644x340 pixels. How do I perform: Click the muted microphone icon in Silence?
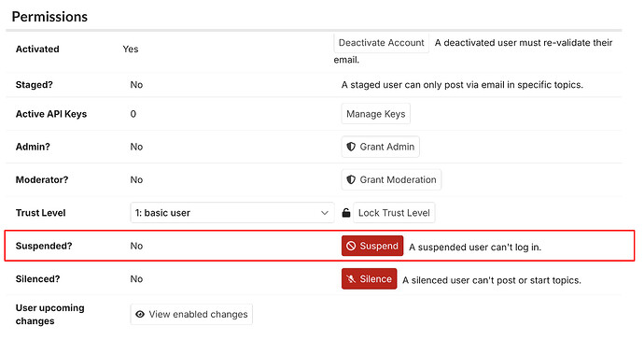tap(351, 278)
